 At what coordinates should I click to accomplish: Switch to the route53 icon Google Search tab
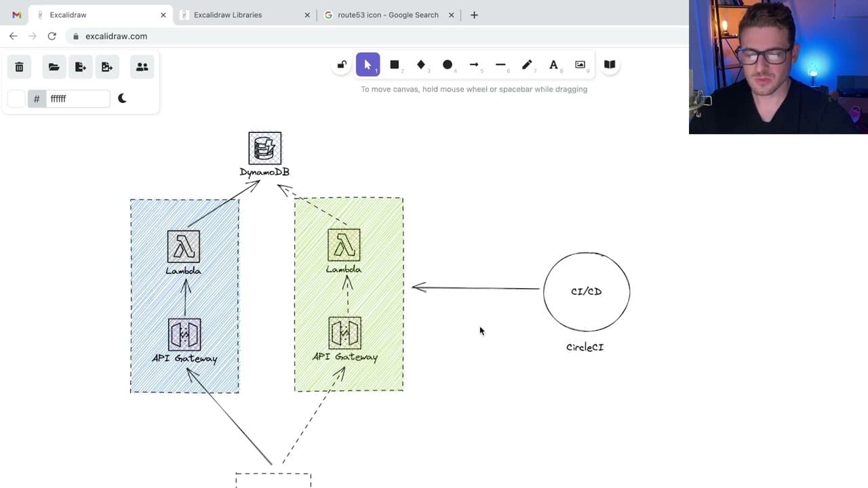pos(389,15)
